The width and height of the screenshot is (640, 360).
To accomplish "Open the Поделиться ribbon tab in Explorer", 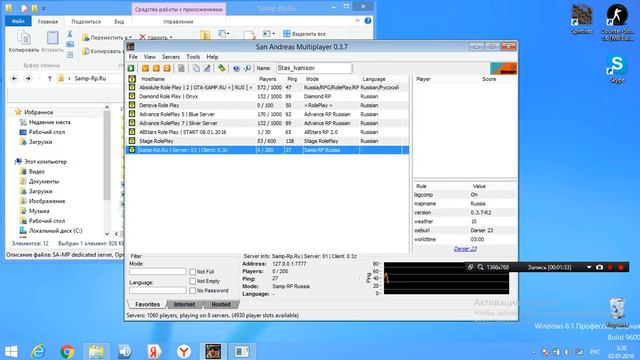I will click(86, 22).
